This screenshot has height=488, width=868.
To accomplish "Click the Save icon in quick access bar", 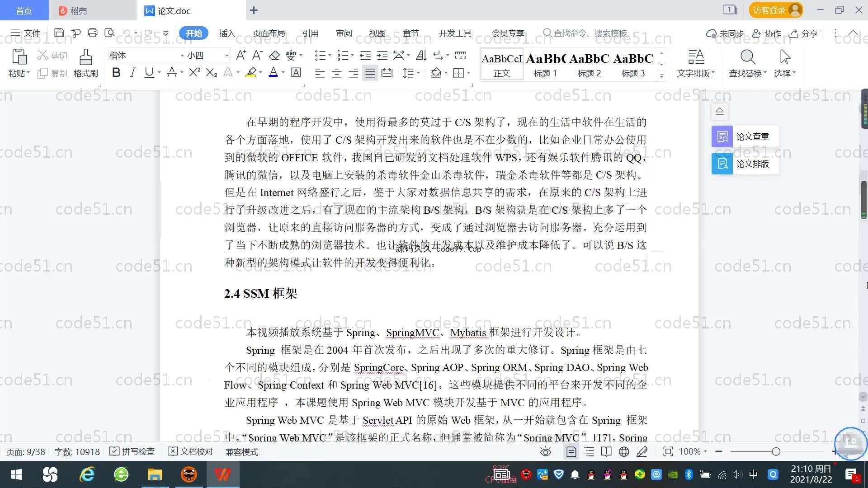I will click(59, 33).
